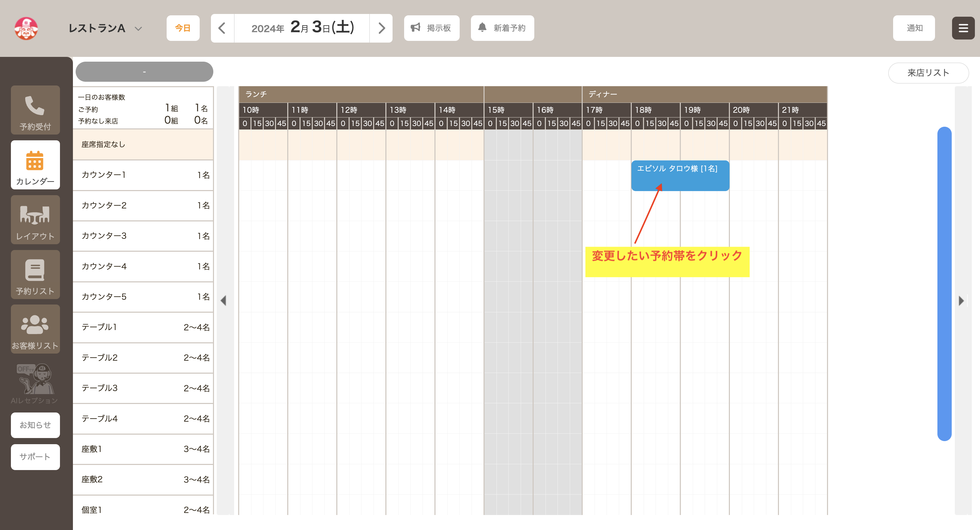
Task: Click the サポート button
Action: click(x=35, y=457)
